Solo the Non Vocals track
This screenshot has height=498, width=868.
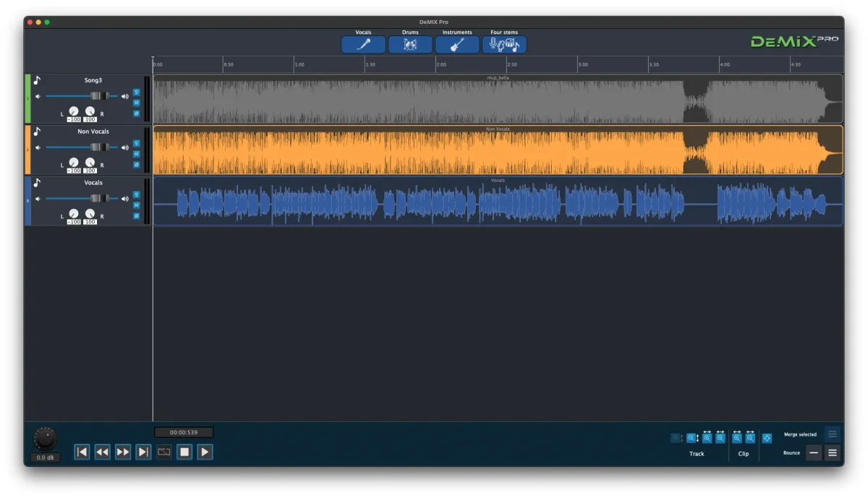136,143
